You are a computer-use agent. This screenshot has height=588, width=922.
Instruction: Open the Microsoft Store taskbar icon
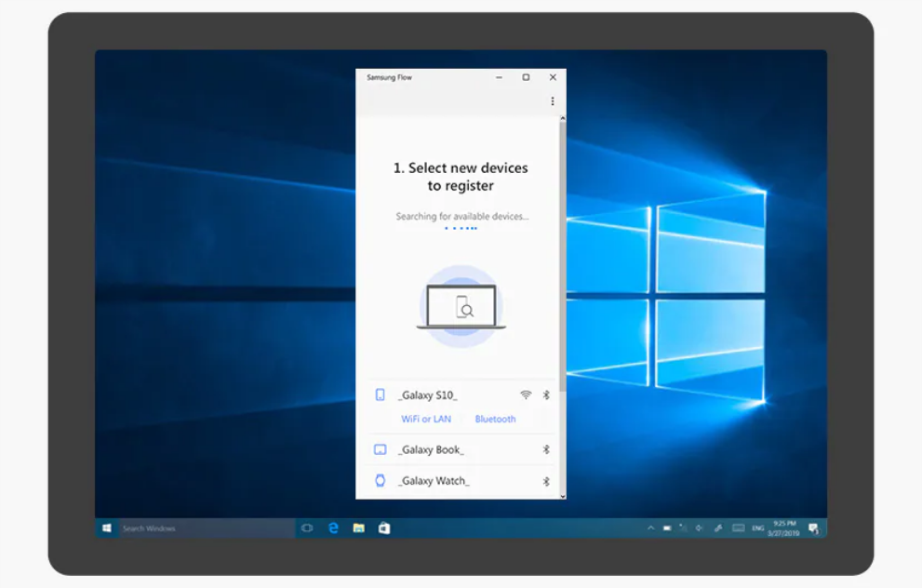(384, 528)
